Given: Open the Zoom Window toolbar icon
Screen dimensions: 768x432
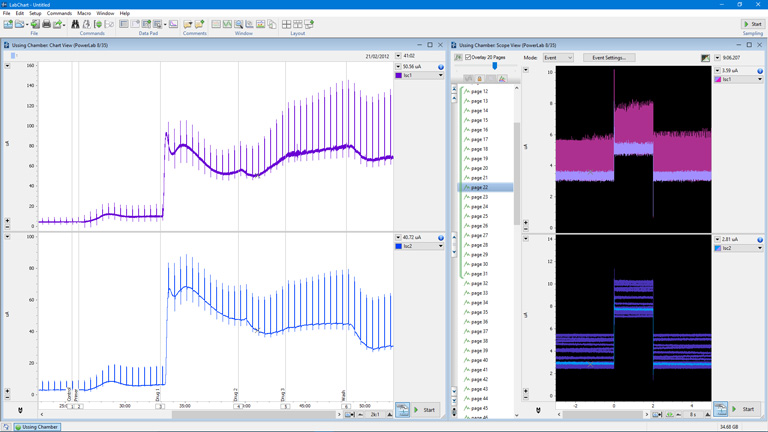Looking at the screenshot, I should [x=238, y=24].
